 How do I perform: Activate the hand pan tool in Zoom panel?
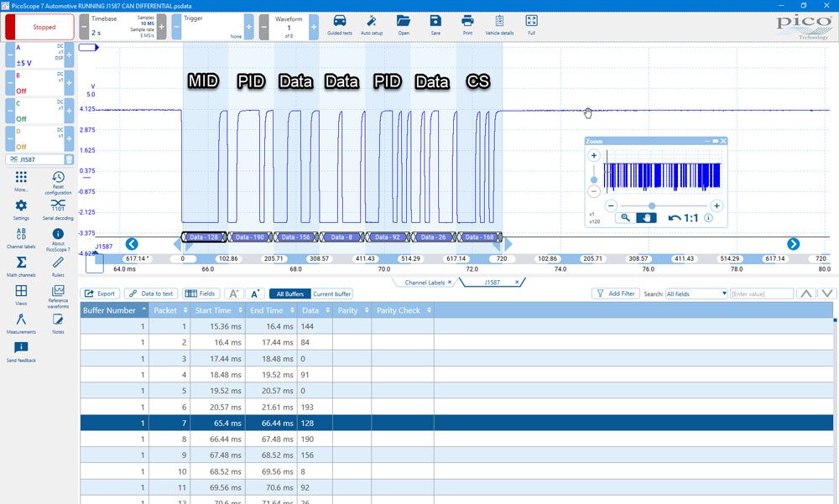pyautogui.click(x=646, y=218)
